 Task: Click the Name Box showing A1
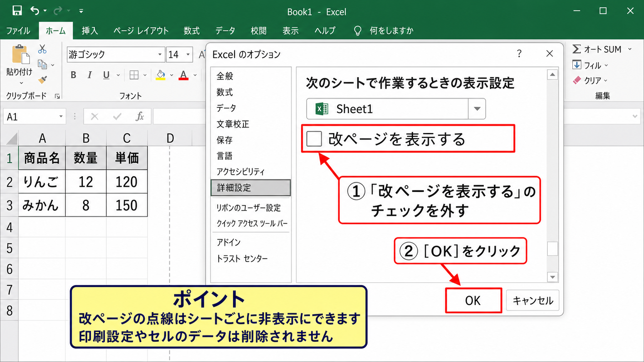(35, 117)
